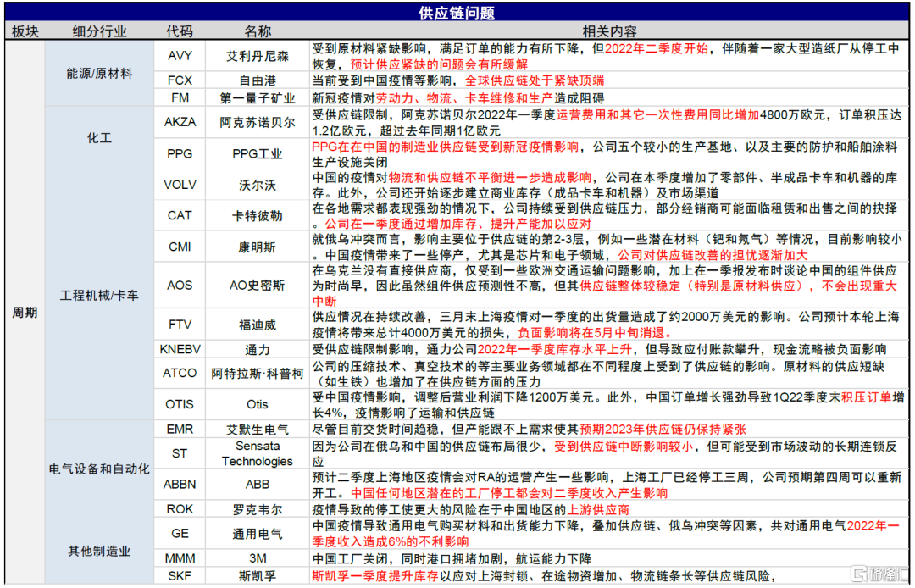The width and height of the screenshot is (915, 588).
Task: Click red text 受到供应链中断影响较小
Action: pyautogui.click(x=624, y=447)
